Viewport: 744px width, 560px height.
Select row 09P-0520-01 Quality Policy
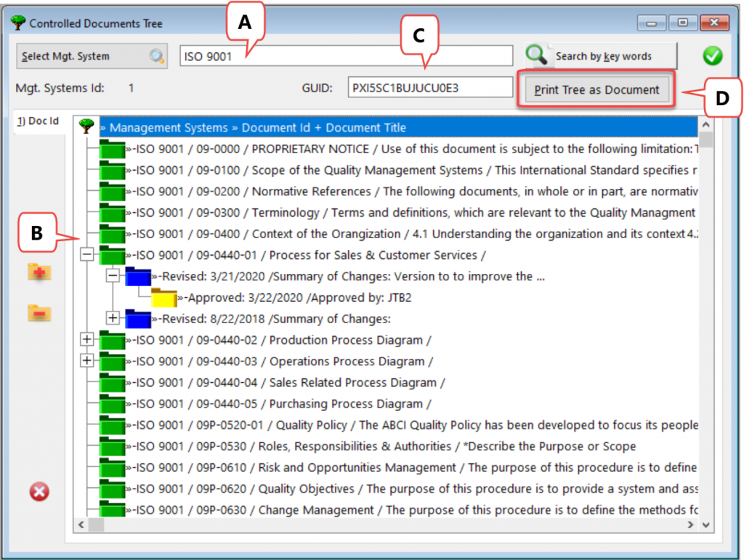[x=413, y=426]
